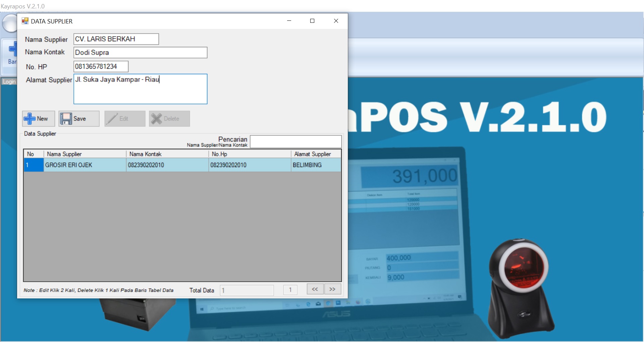Close the DATA SUPPLIER window

pos(336,21)
